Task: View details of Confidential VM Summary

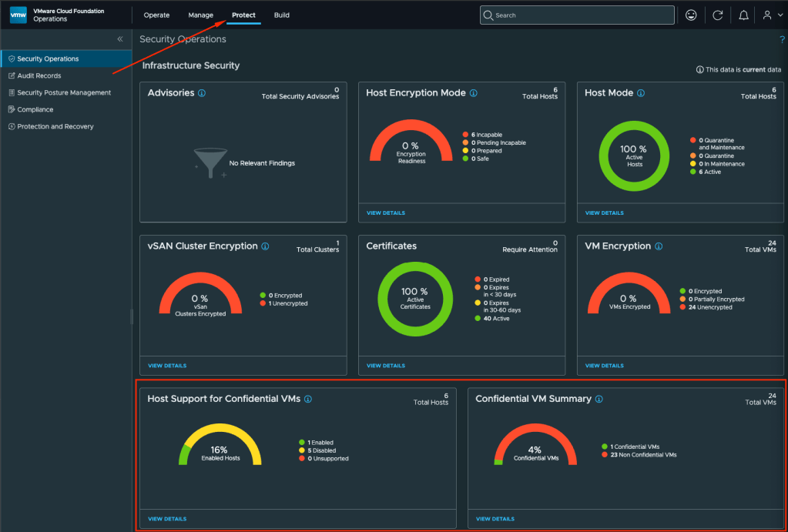Action: [x=495, y=519]
